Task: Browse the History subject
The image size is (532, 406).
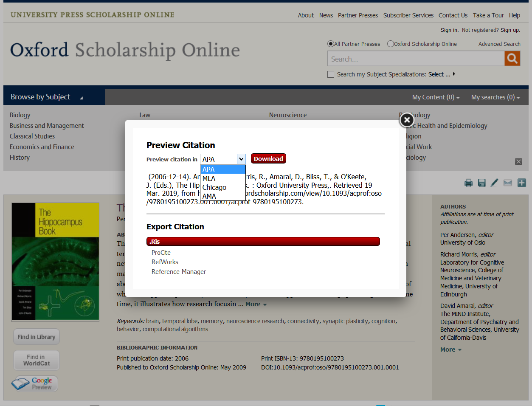Action: (20, 158)
